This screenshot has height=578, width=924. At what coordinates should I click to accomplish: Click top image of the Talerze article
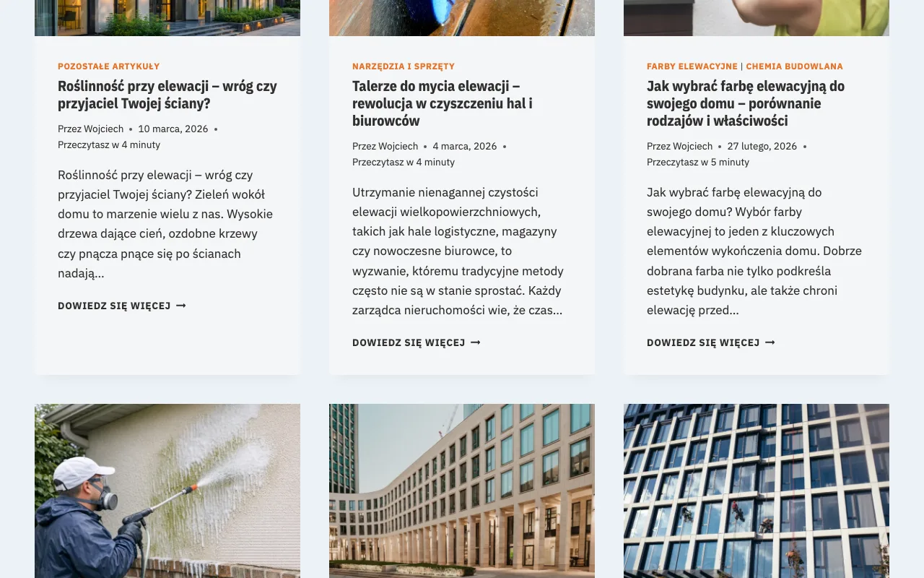[462, 18]
